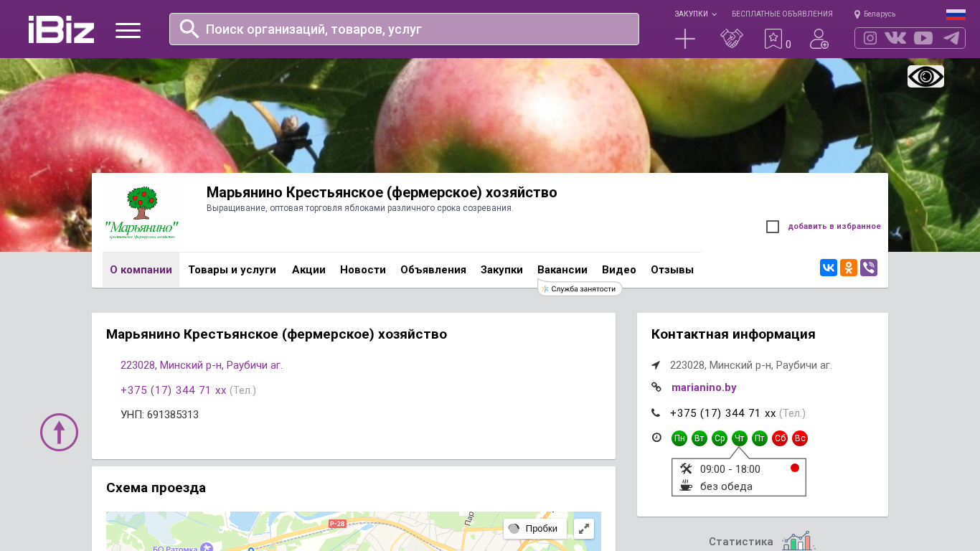This screenshot has width=980, height=551.
Task: Click the link chain icon by marianino.by
Action: [x=656, y=387]
